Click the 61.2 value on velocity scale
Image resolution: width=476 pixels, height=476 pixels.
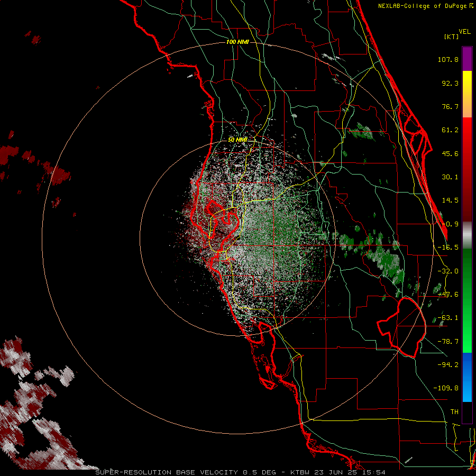450,130
